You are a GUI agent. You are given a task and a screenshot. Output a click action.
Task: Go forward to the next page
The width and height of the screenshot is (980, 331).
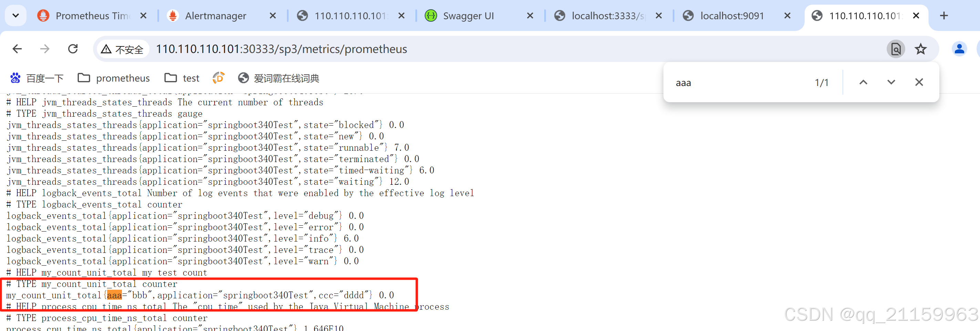tap(45, 49)
